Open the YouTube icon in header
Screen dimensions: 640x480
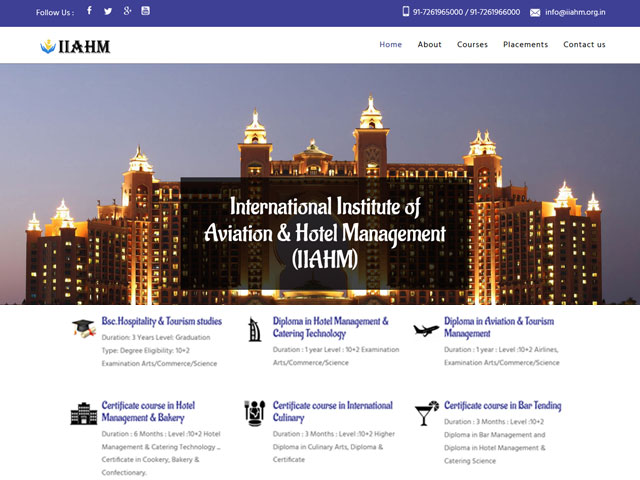pos(145,11)
